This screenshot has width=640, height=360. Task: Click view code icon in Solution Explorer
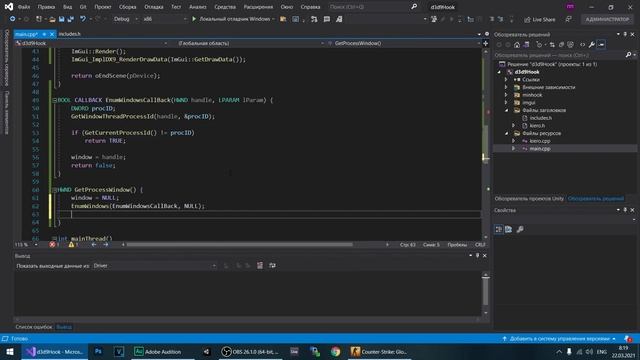tap(582, 45)
